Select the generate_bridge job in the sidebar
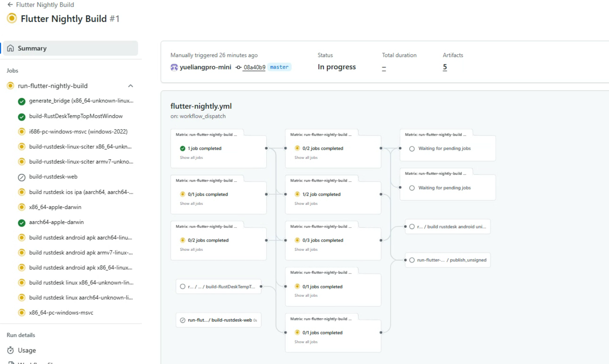Viewport: 609px width, 364px height. (81, 101)
